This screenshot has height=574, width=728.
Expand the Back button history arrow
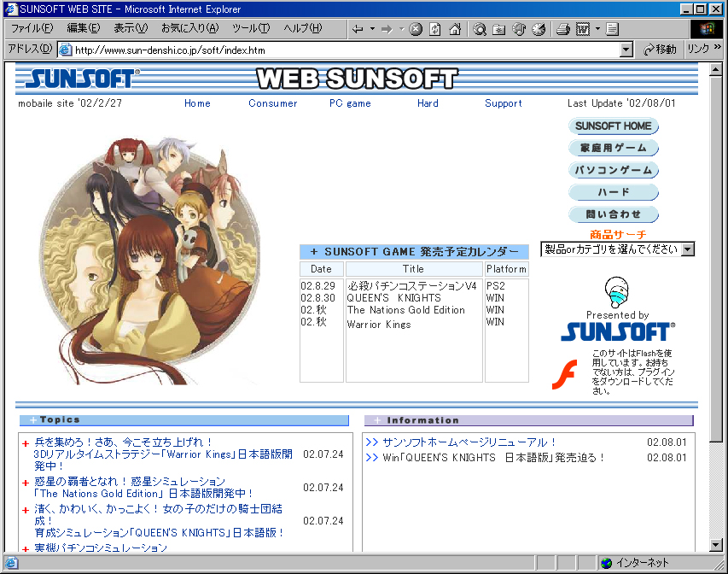click(x=372, y=29)
